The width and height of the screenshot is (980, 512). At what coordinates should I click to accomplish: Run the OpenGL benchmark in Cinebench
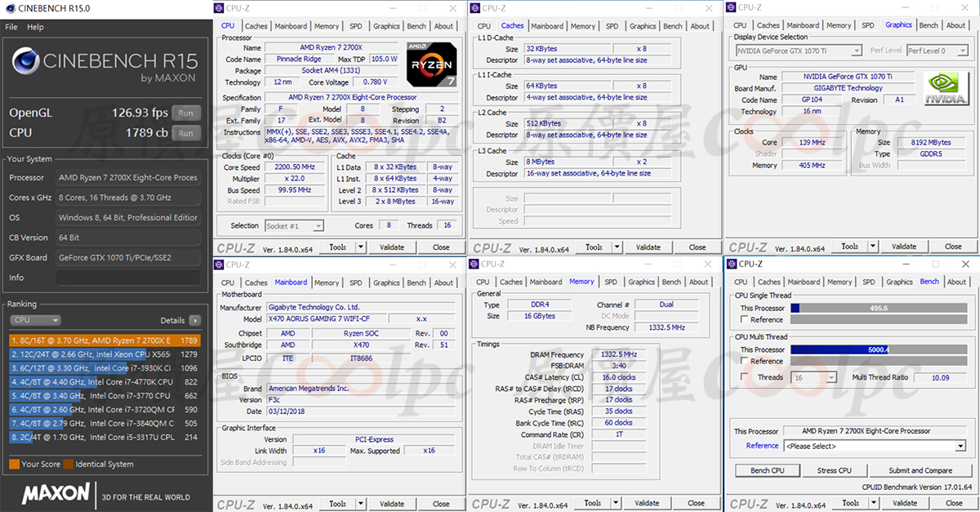(x=186, y=113)
